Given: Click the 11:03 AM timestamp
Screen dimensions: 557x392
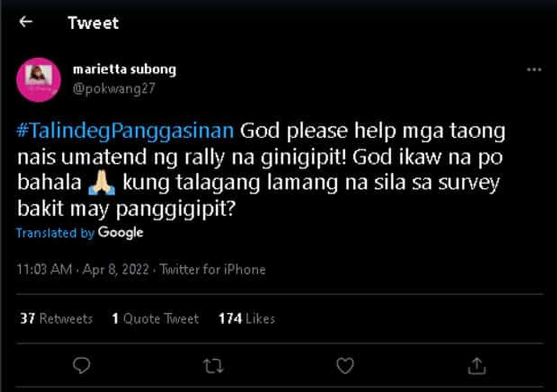Looking at the screenshot, I should tap(45, 270).
